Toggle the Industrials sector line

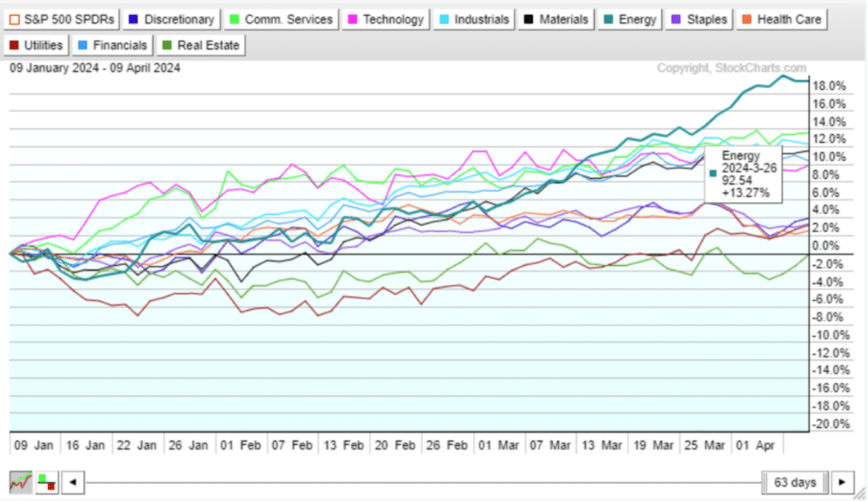click(474, 19)
